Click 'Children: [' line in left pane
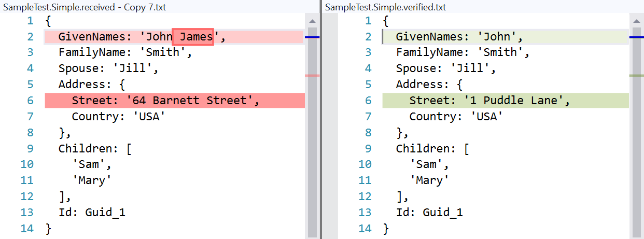Viewport: 644px width, 239px height. (95, 149)
